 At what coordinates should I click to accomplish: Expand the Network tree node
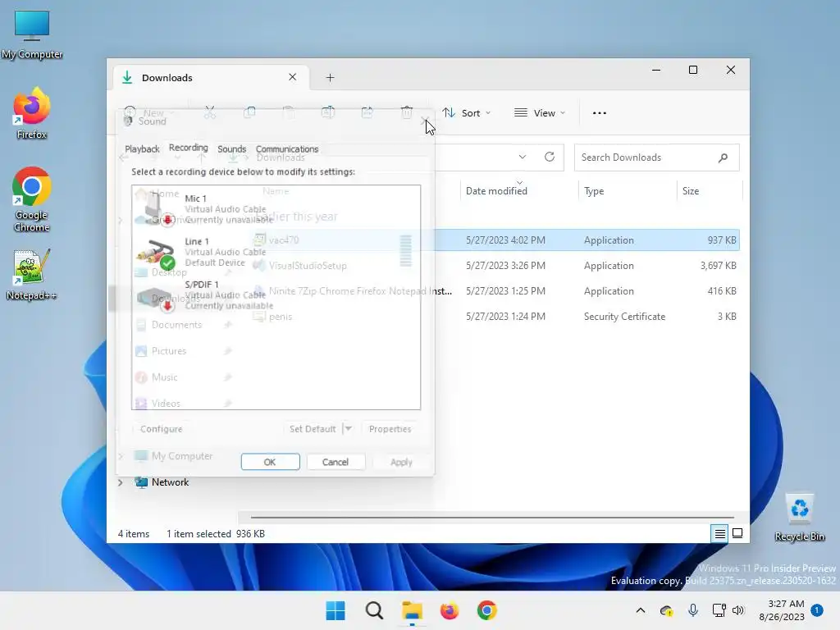pos(121,482)
